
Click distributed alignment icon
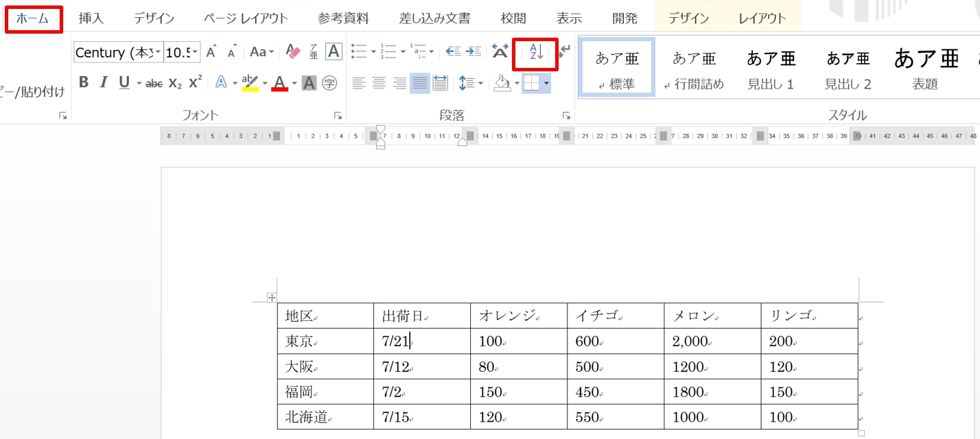click(x=441, y=83)
